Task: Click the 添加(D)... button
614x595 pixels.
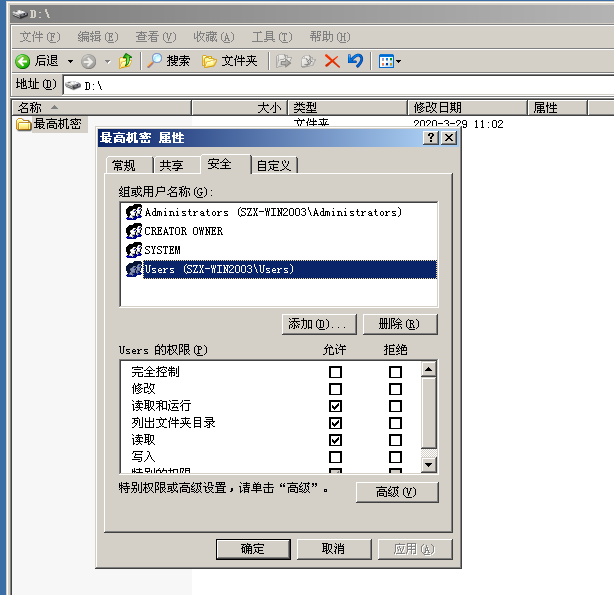Action: click(x=319, y=324)
